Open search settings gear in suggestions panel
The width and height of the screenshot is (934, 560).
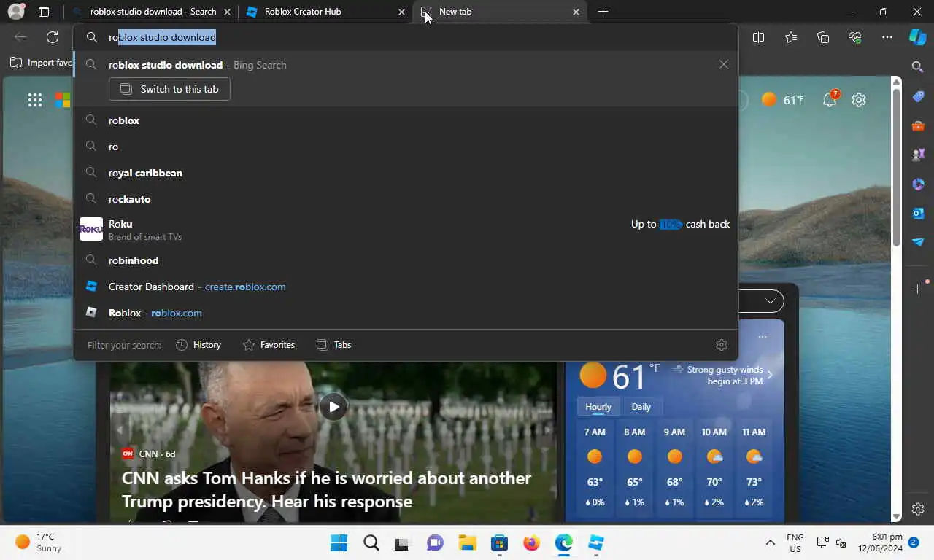click(722, 345)
